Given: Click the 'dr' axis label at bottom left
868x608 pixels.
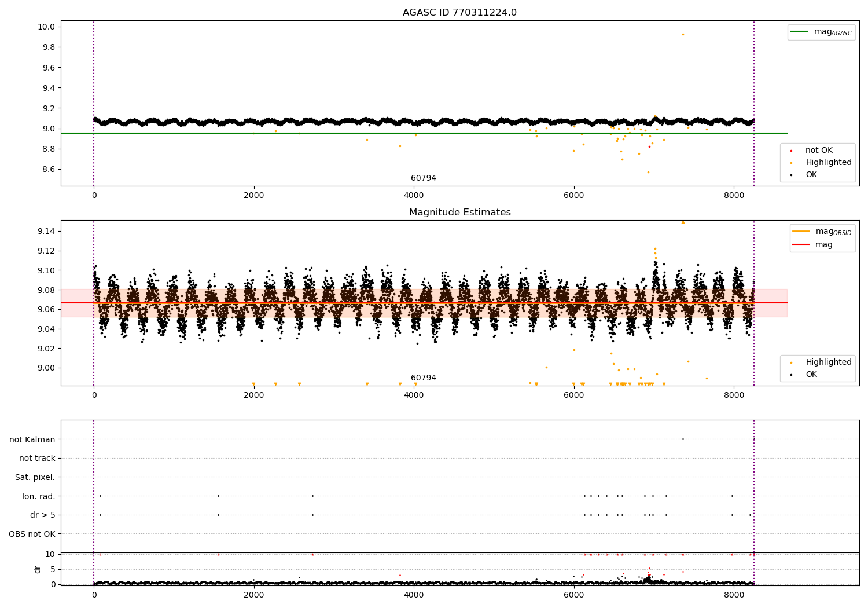Looking at the screenshot, I should point(37,569).
